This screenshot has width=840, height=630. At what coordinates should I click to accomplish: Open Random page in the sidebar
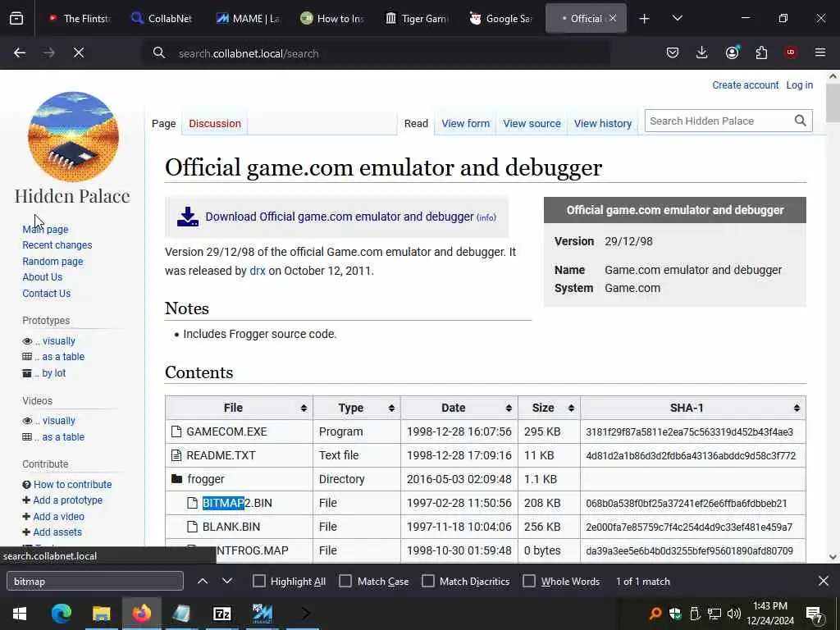pyautogui.click(x=52, y=262)
